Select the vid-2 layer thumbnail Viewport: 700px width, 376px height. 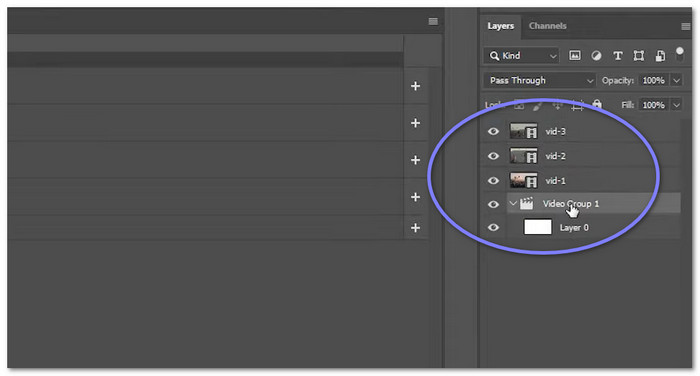pos(523,155)
